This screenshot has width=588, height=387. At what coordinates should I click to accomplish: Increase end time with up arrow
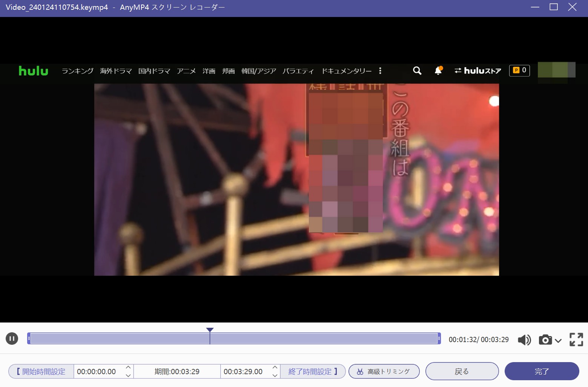(275, 367)
